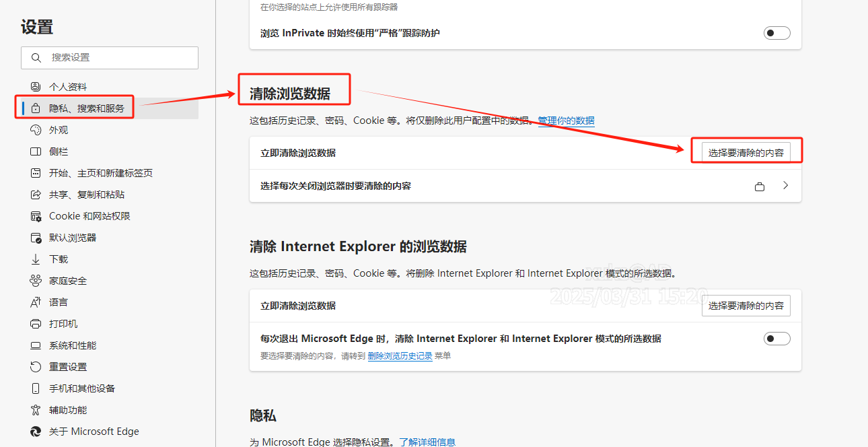This screenshot has width=868, height=447.
Task: Click the Printers (打印机) icon
Action: point(36,324)
